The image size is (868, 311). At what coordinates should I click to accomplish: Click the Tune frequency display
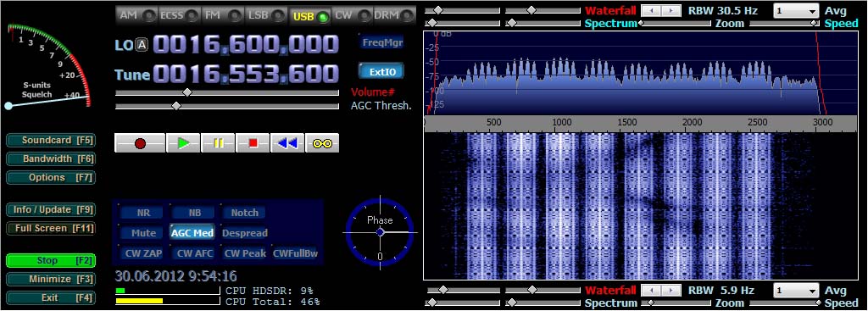(245, 75)
